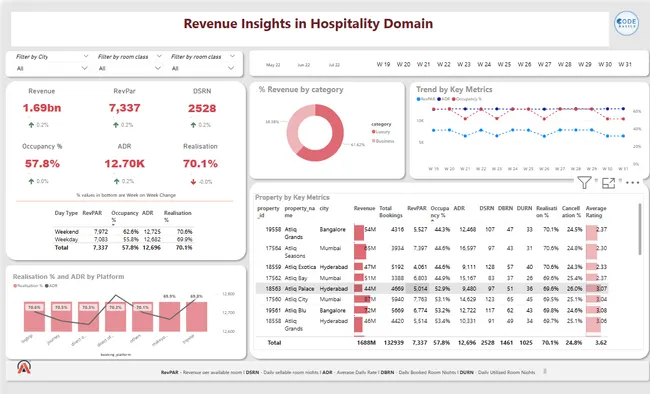650x394 pixels.
Task: Click the 7,337 RevPar KPI value
Action: pyautogui.click(x=124, y=108)
